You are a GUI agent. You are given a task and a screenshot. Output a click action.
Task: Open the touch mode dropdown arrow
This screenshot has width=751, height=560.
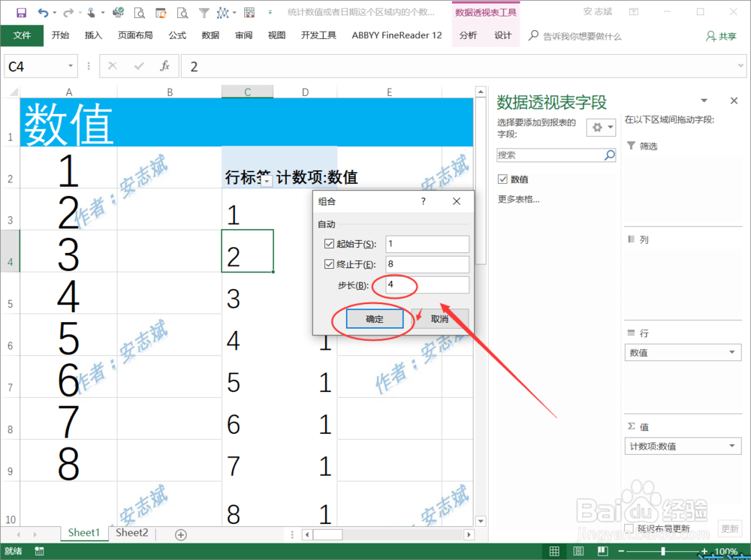point(102,13)
